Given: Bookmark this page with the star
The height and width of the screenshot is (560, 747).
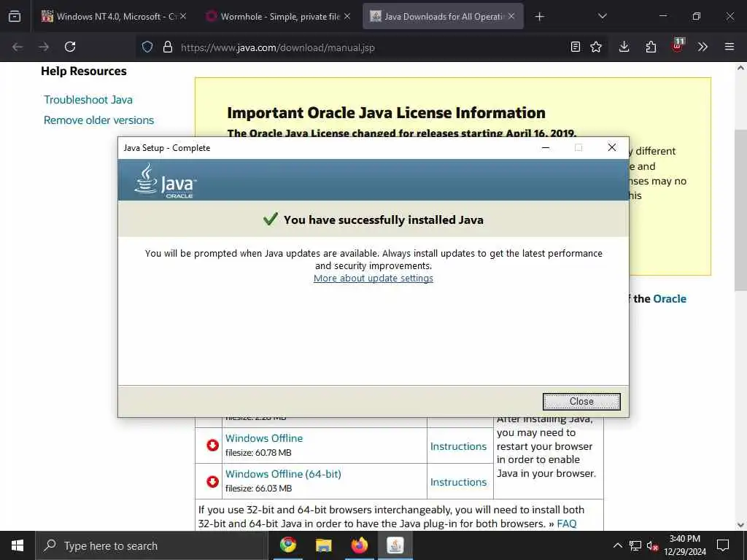Looking at the screenshot, I should (596, 47).
